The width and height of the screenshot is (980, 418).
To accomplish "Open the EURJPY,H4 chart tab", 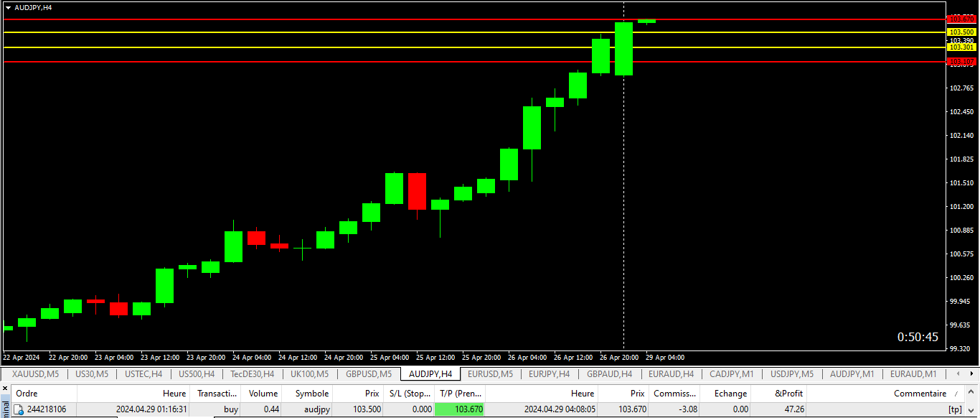I will 549,374.
